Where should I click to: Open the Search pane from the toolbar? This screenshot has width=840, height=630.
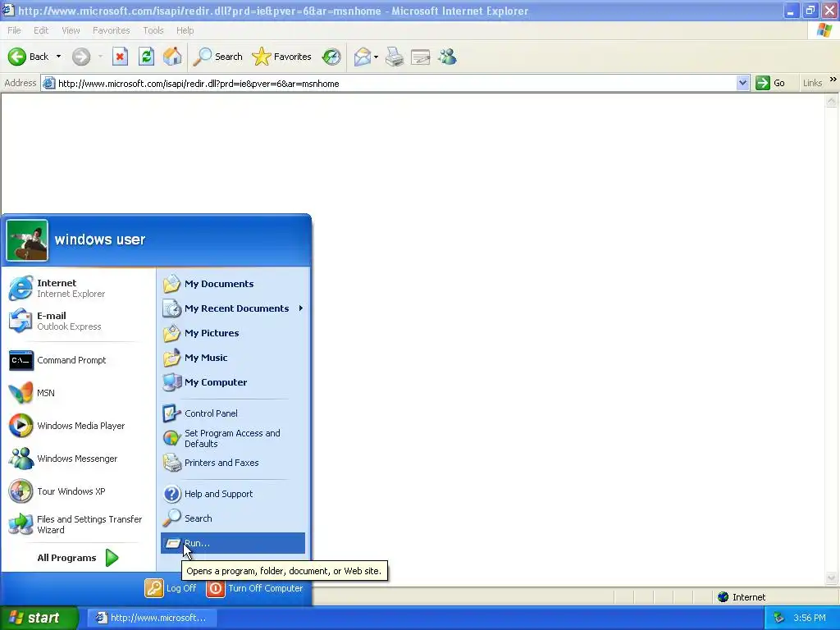pos(217,57)
